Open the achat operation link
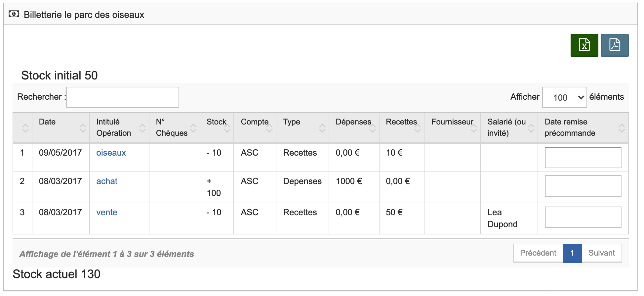644x296 pixels. pos(107,181)
